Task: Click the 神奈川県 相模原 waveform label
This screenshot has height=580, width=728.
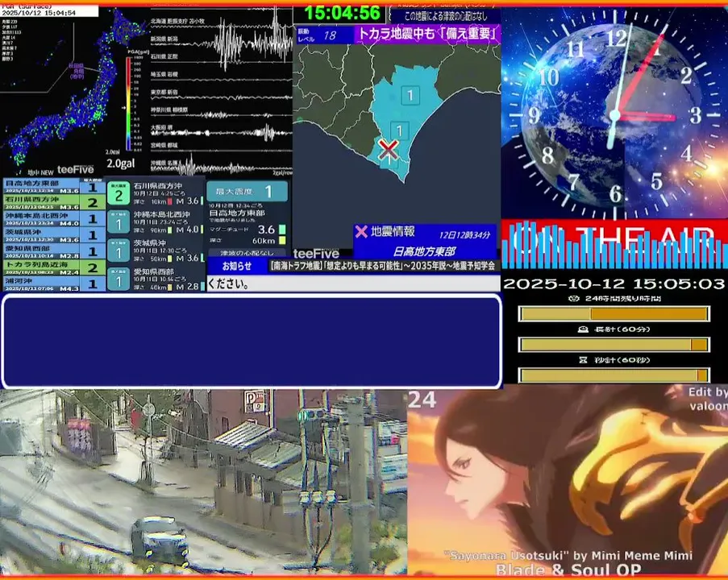Action: [169, 110]
